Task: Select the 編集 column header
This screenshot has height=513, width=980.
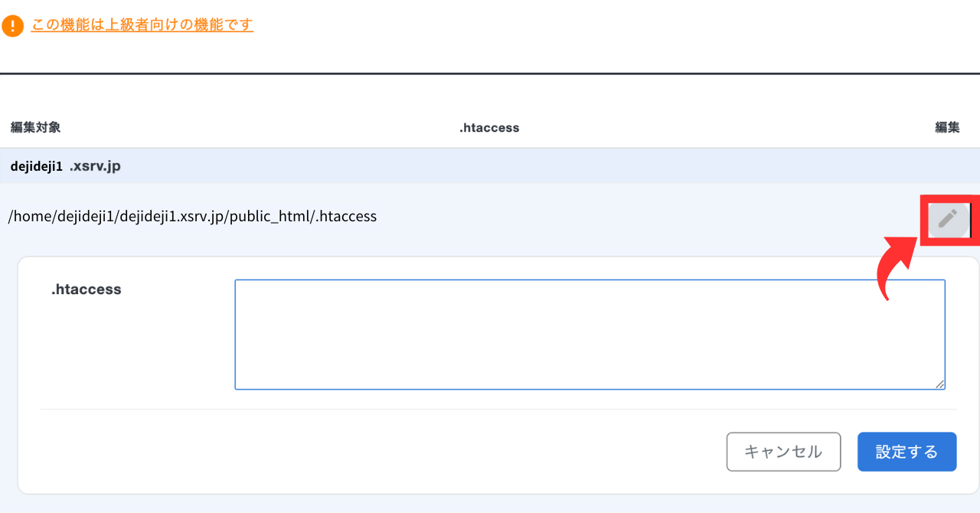Action: click(x=947, y=128)
